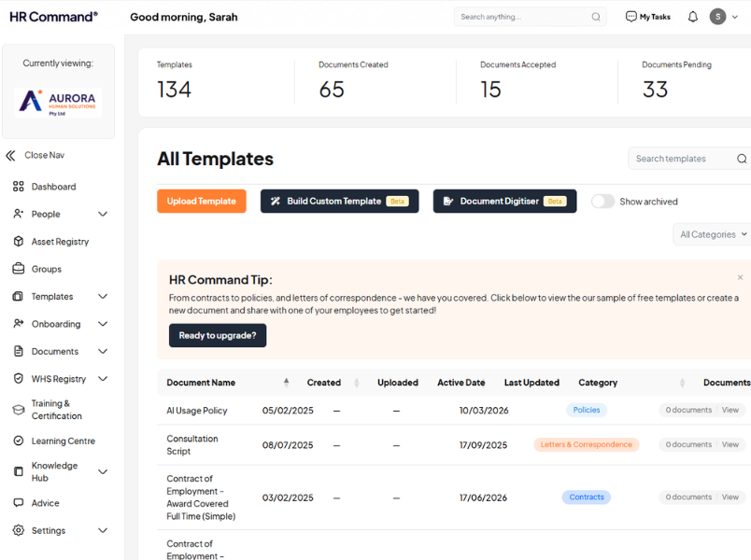Open Asset Registry in sidebar
The width and height of the screenshot is (751, 560).
[61, 241]
